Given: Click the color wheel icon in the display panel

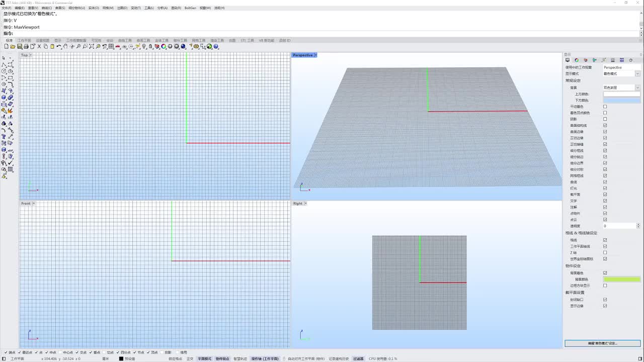Looking at the screenshot, I should coord(577,60).
